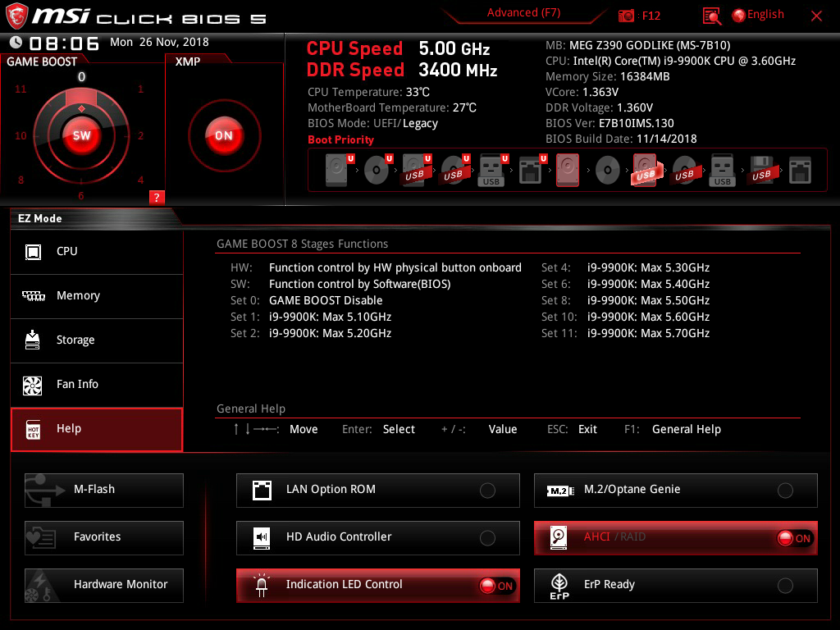
Task: Click the Boot Priority label
Action: [340, 139]
